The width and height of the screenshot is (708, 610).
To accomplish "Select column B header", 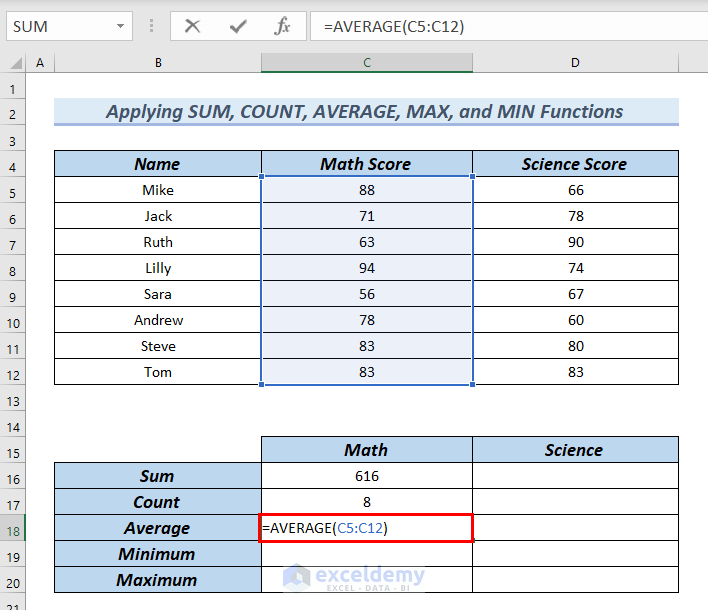I will pos(157,63).
